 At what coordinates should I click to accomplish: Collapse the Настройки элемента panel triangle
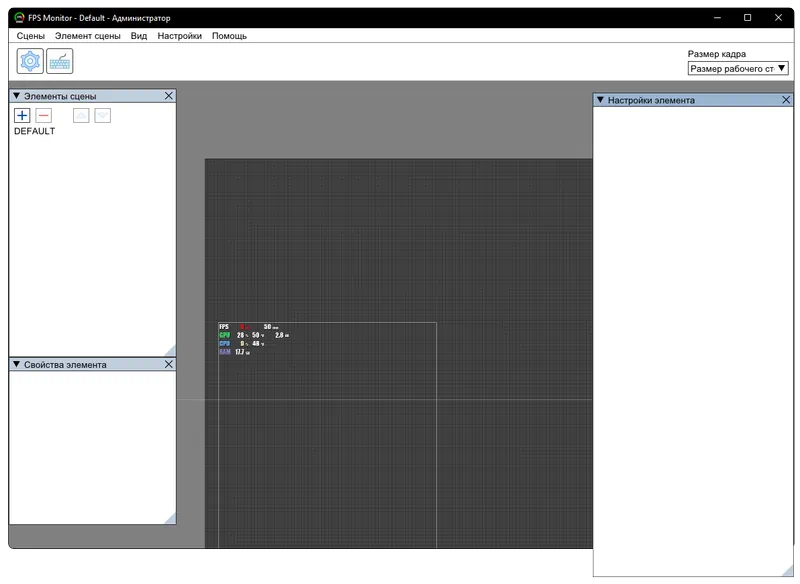(x=601, y=100)
